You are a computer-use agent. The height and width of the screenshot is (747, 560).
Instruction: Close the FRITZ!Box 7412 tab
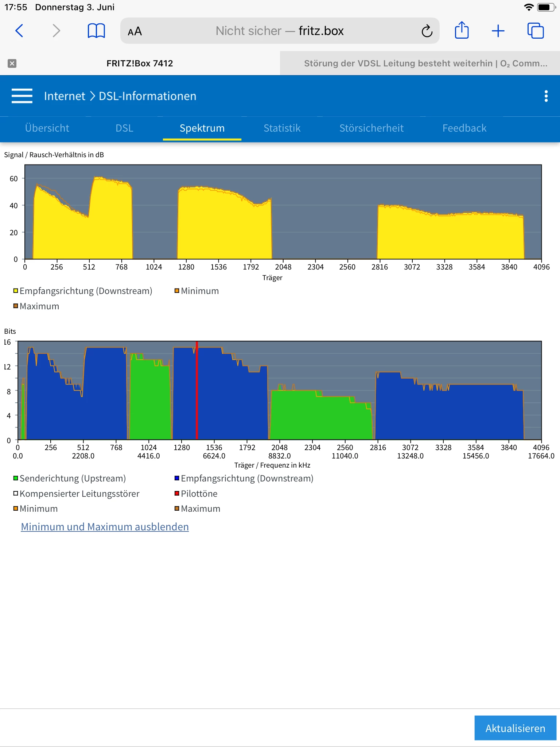12,63
